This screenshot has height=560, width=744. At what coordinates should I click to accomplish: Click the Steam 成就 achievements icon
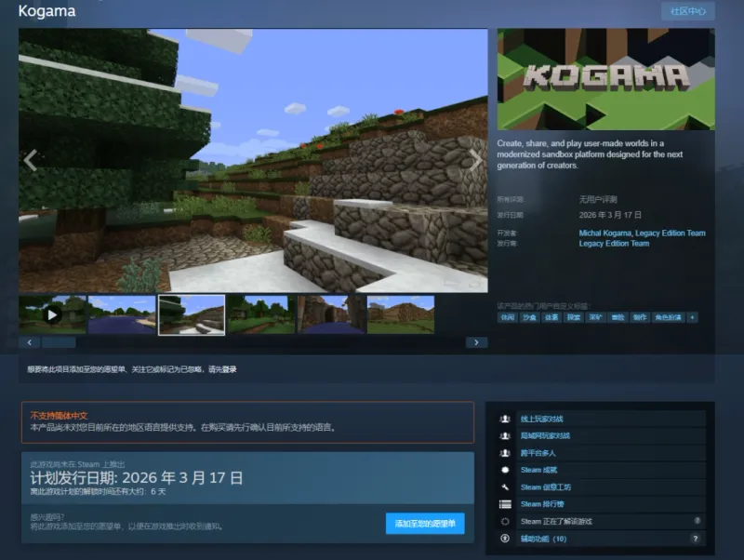coord(504,469)
